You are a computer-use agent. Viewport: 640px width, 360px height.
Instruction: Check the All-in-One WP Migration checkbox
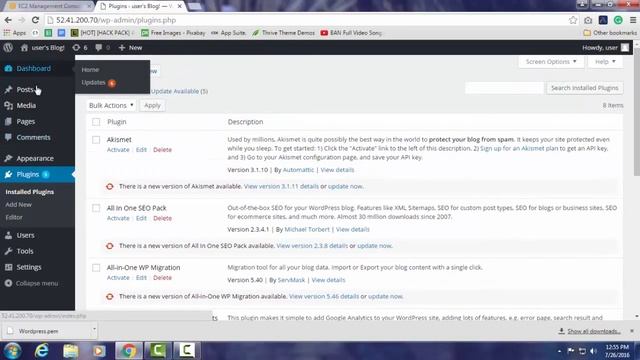[x=96, y=268]
